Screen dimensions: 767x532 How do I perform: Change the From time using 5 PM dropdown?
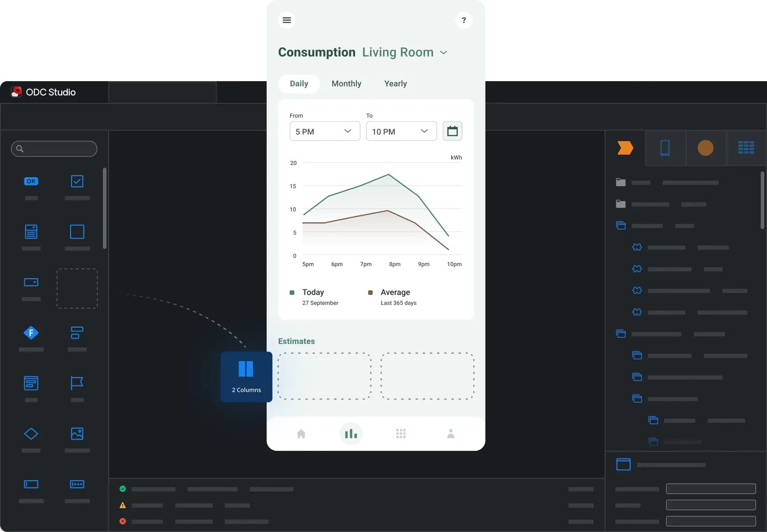click(324, 131)
